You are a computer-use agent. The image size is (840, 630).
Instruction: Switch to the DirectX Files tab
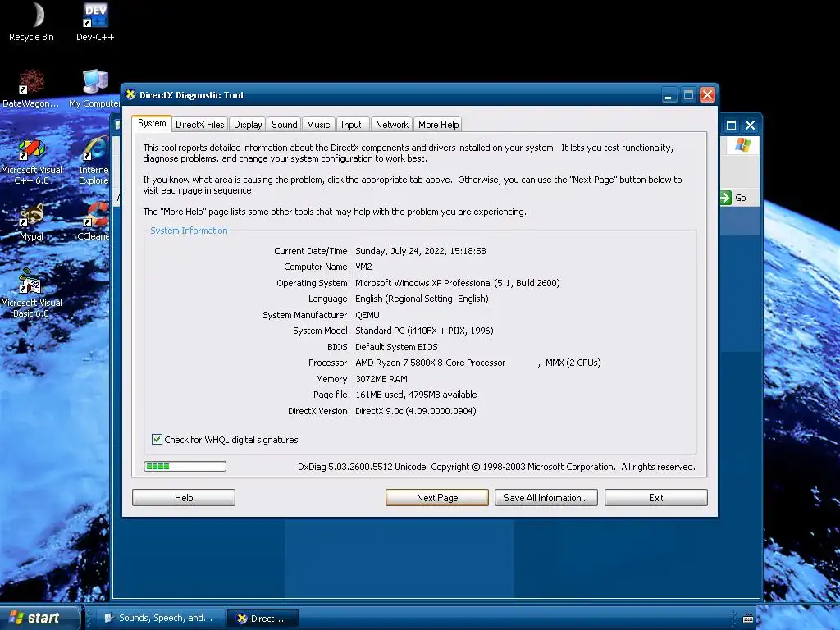(x=200, y=125)
